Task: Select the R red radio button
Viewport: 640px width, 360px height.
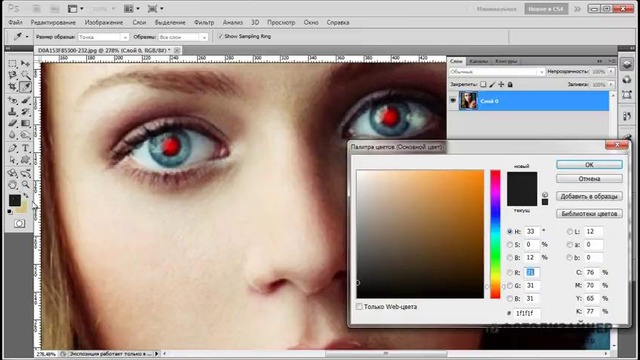Action: [x=509, y=272]
